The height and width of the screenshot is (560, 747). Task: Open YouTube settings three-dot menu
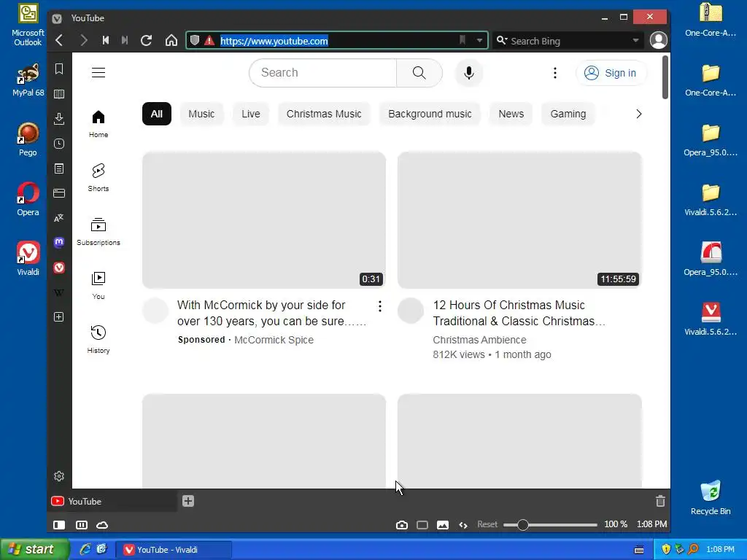click(555, 73)
